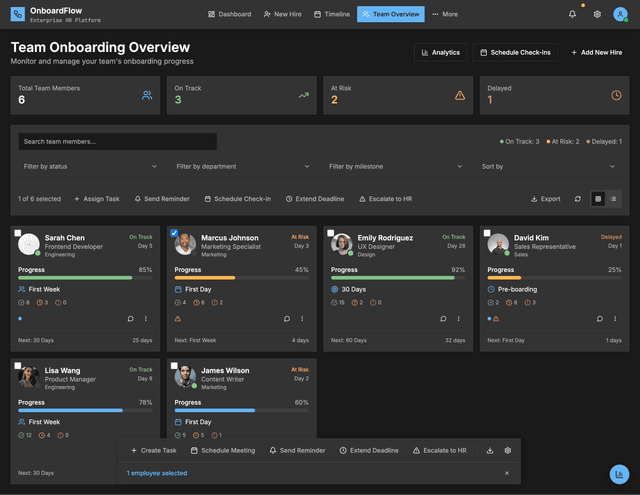Open the floating analytics chart button

(x=620, y=474)
